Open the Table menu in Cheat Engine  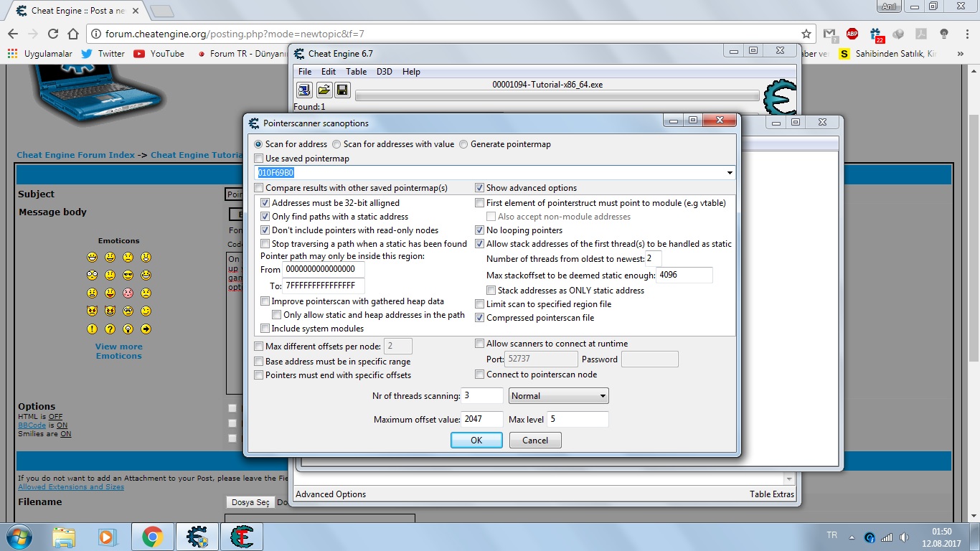pyautogui.click(x=356, y=71)
